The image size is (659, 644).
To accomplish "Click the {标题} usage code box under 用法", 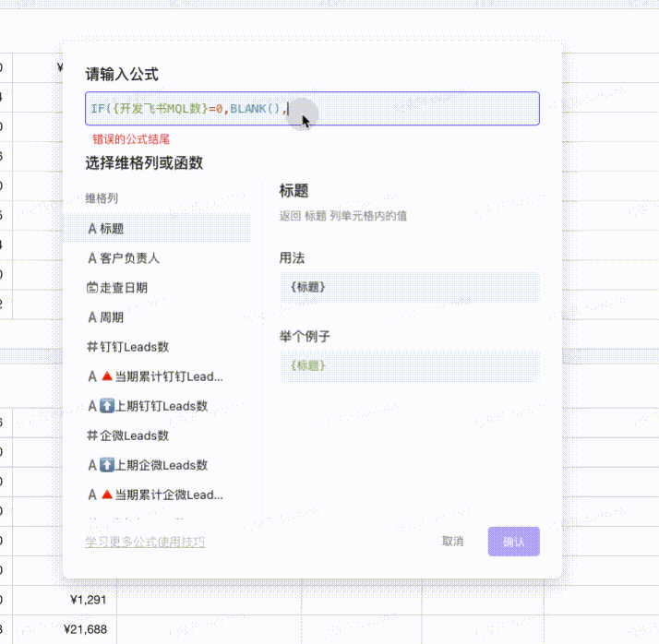I will click(x=410, y=287).
